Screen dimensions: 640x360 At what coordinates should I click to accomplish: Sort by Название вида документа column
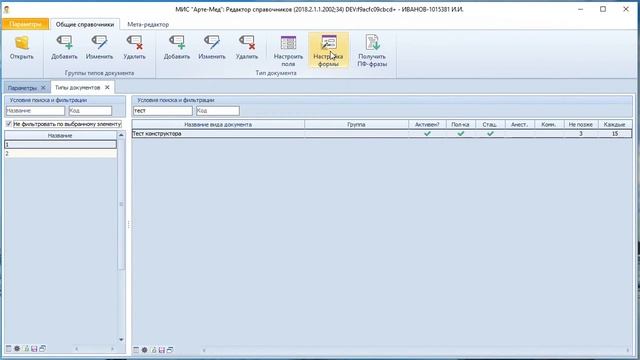click(218, 124)
